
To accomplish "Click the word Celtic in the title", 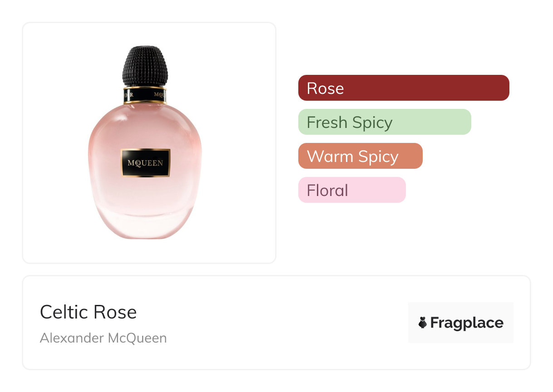I will (64, 312).
